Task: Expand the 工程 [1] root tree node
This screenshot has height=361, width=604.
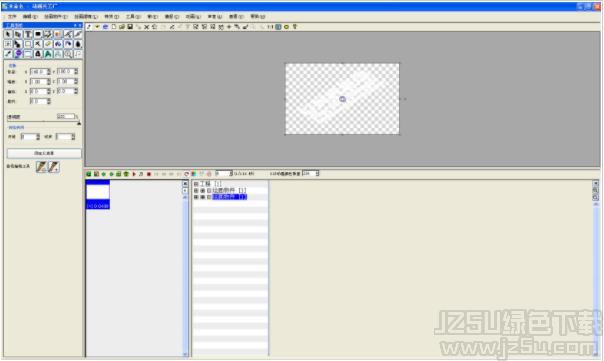Action: coord(196,184)
